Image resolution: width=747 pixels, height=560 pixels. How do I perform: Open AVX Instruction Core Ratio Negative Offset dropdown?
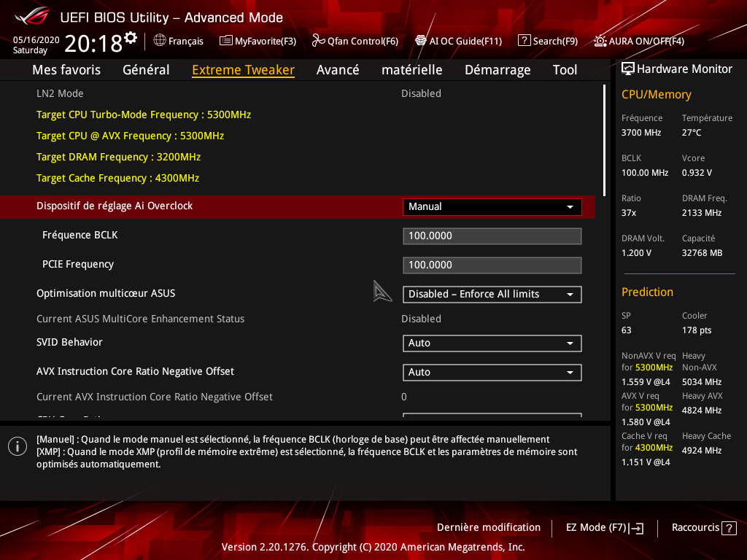[492, 372]
